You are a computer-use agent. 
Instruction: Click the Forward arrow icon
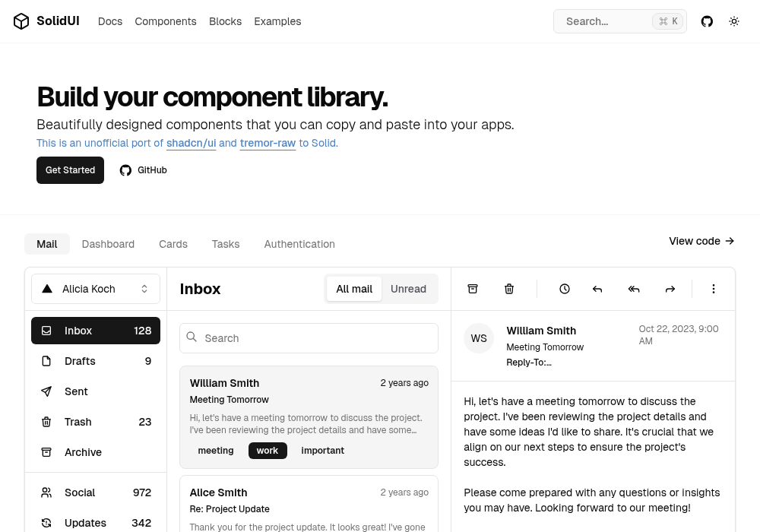click(x=670, y=290)
